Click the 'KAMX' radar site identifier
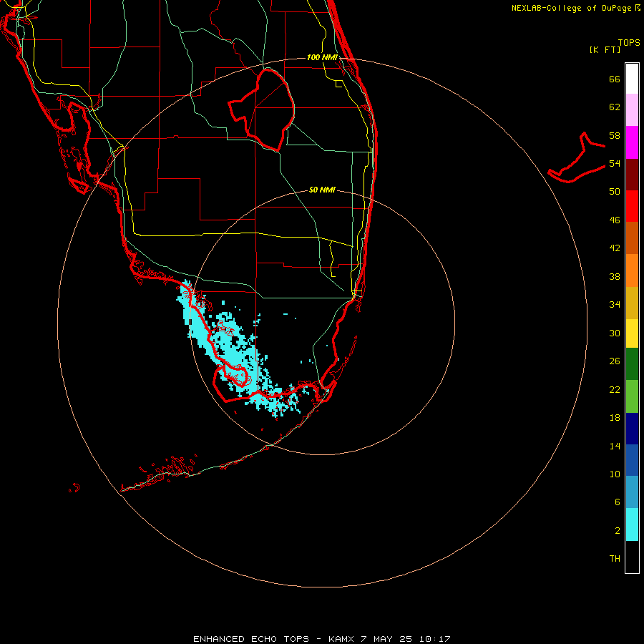This screenshot has height=644, width=644. click(343, 639)
